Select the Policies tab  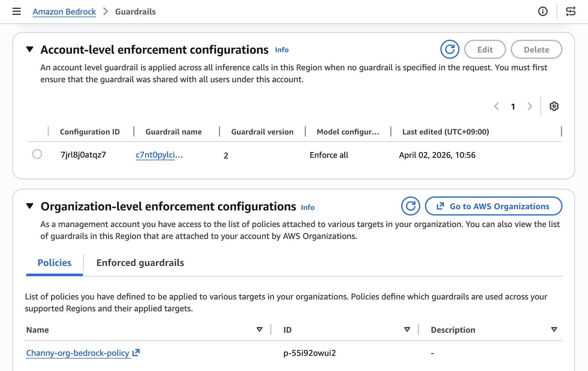click(54, 263)
